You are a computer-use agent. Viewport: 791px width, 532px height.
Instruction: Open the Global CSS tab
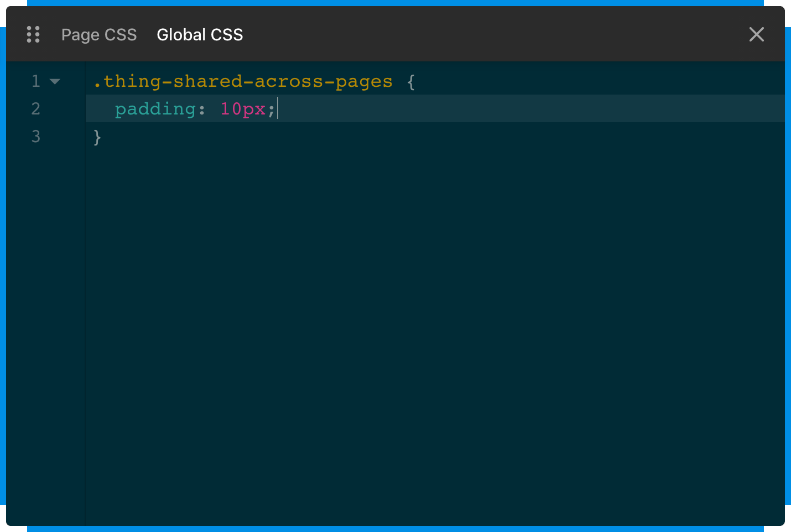200,34
